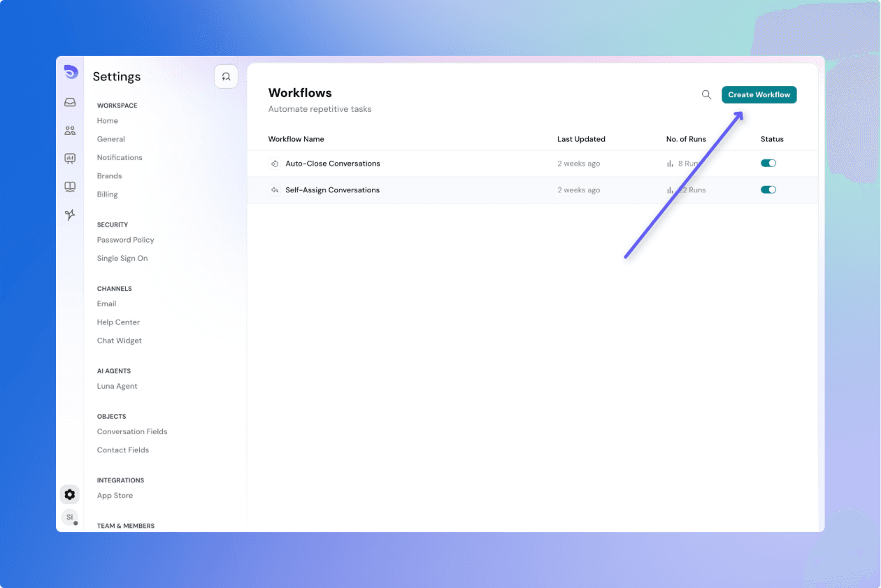Click the reply icon beside Self-Assign Conversations

[x=275, y=189]
